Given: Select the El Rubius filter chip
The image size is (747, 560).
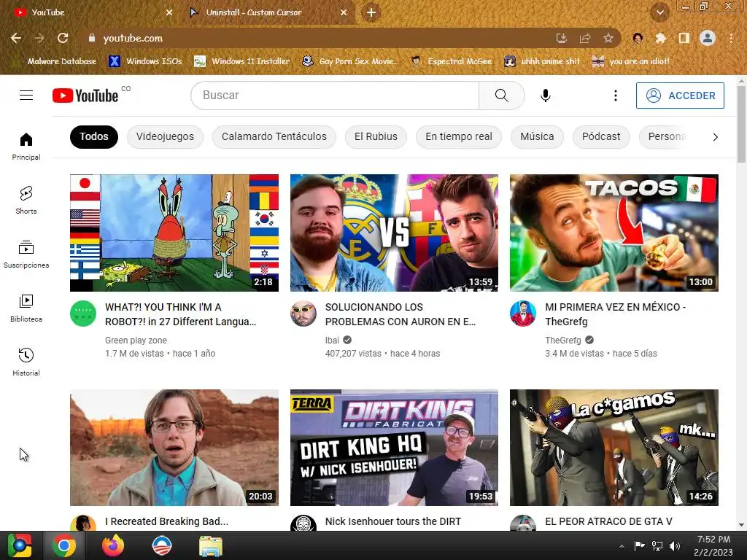Looking at the screenshot, I should pyautogui.click(x=376, y=136).
